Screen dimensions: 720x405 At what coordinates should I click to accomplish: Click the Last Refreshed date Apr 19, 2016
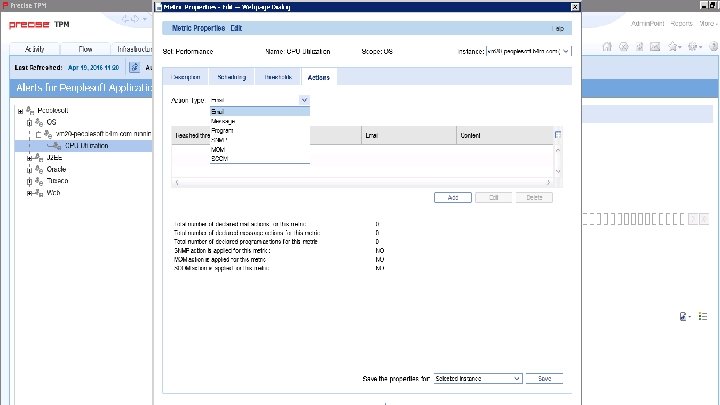pos(94,68)
